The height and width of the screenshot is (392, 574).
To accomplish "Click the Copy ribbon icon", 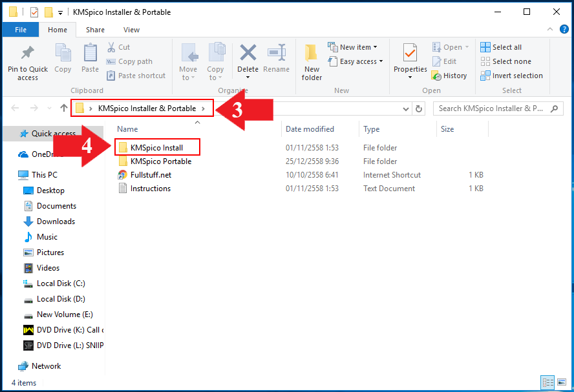I will [63, 53].
